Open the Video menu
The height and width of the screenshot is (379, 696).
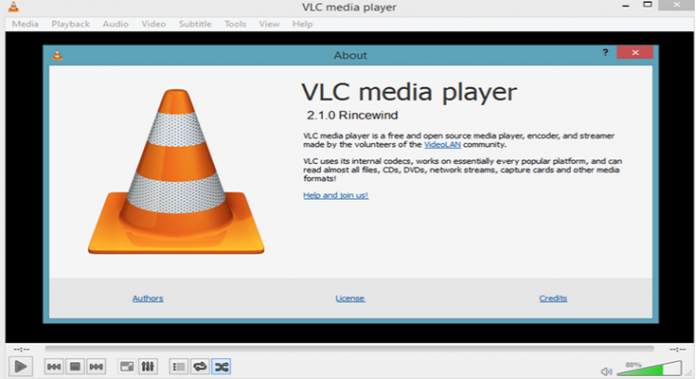click(154, 24)
